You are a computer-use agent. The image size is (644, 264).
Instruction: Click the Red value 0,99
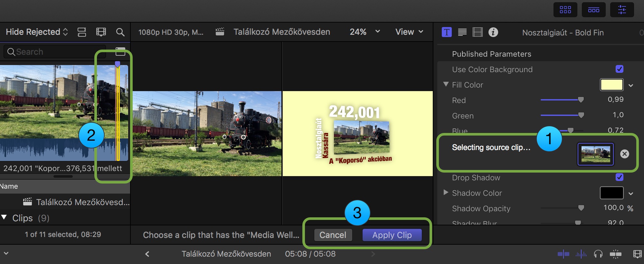point(615,99)
